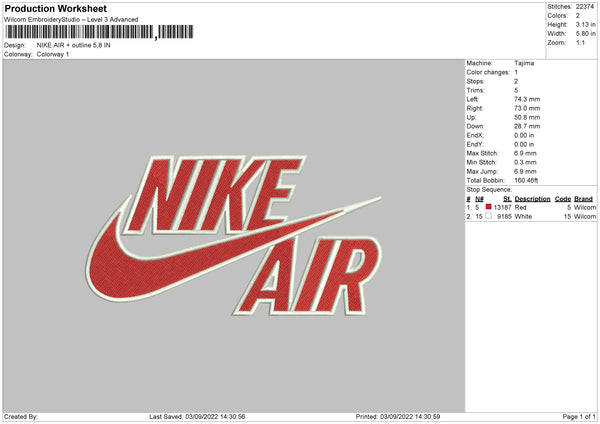This screenshot has height=424, width=600.
Task: Click the 'St.' column header
Action: [x=507, y=199]
